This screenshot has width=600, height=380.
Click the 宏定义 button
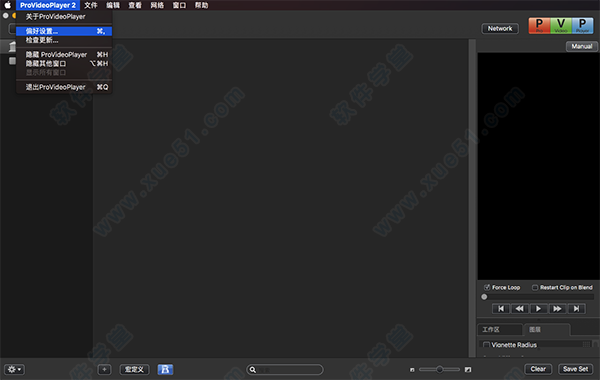tap(134, 369)
